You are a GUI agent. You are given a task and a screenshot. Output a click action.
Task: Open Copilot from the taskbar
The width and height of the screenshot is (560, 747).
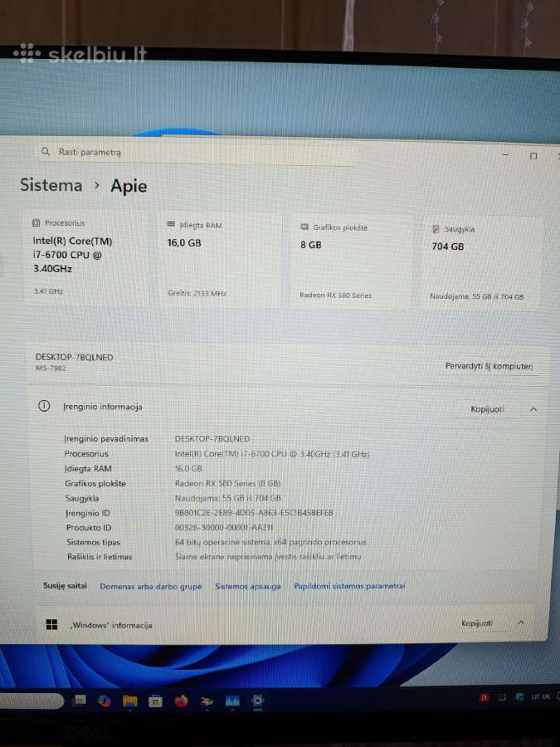tap(104, 701)
